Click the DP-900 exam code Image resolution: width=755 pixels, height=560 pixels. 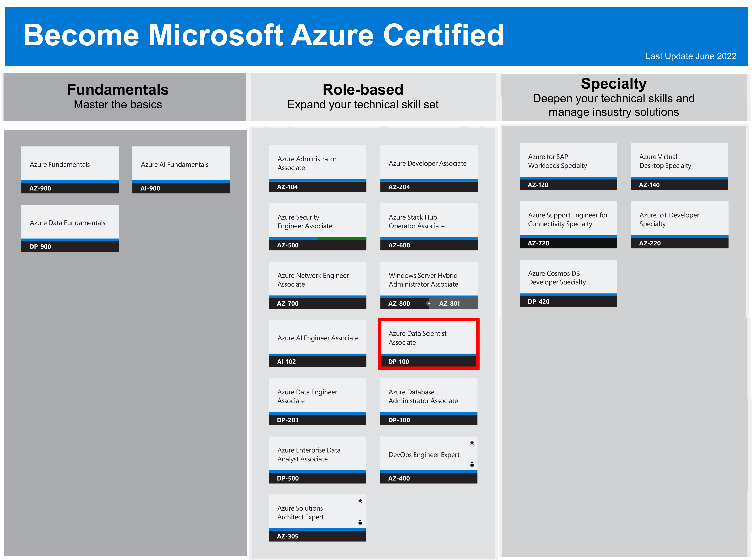click(x=40, y=247)
